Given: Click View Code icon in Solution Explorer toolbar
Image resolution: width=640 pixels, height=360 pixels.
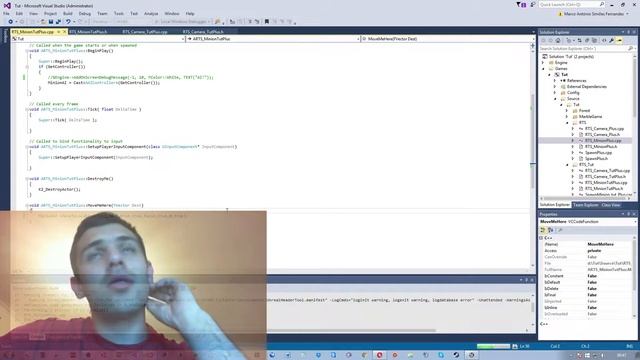Looking at the screenshot, I should [x=604, y=40].
